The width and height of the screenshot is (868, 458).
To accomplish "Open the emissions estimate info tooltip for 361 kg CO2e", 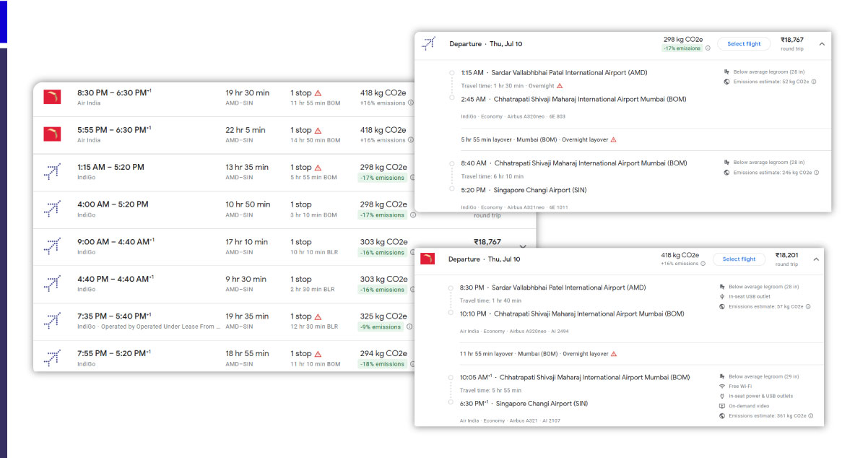I will pyautogui.click(x=812, y=415).
